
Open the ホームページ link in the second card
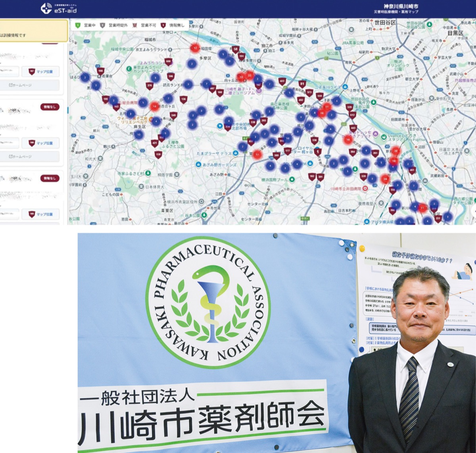pos(30,156)
